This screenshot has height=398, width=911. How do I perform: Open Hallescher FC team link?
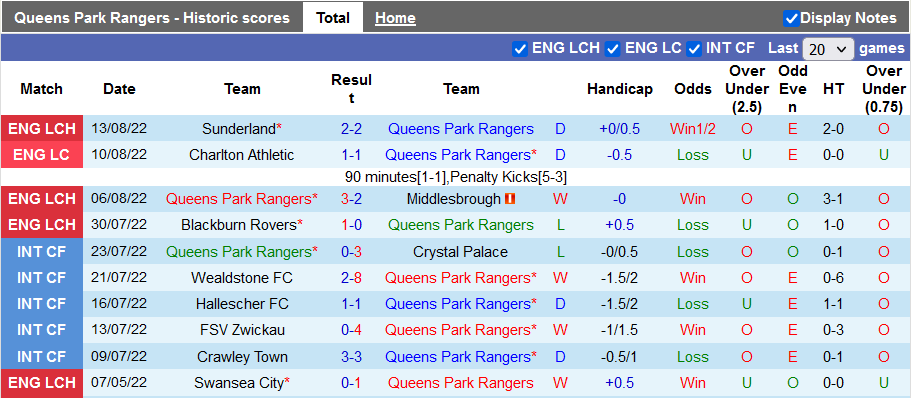click(x=242, y=304)
